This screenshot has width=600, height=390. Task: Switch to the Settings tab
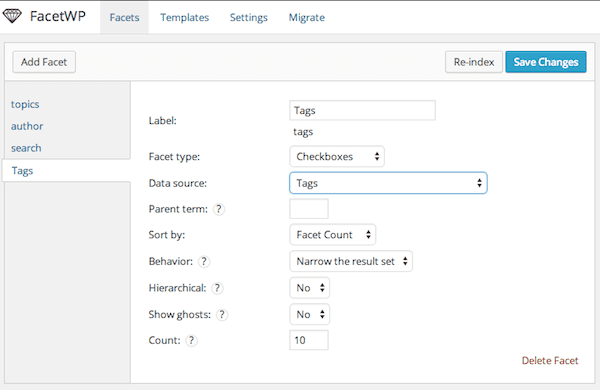(248, 18)
